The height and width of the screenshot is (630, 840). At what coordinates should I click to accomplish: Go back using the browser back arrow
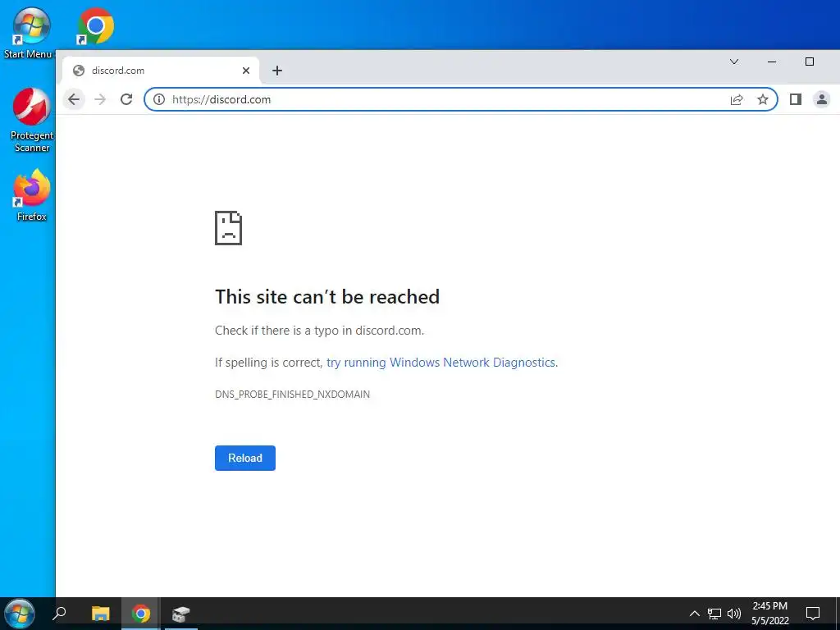coord(74,99)
